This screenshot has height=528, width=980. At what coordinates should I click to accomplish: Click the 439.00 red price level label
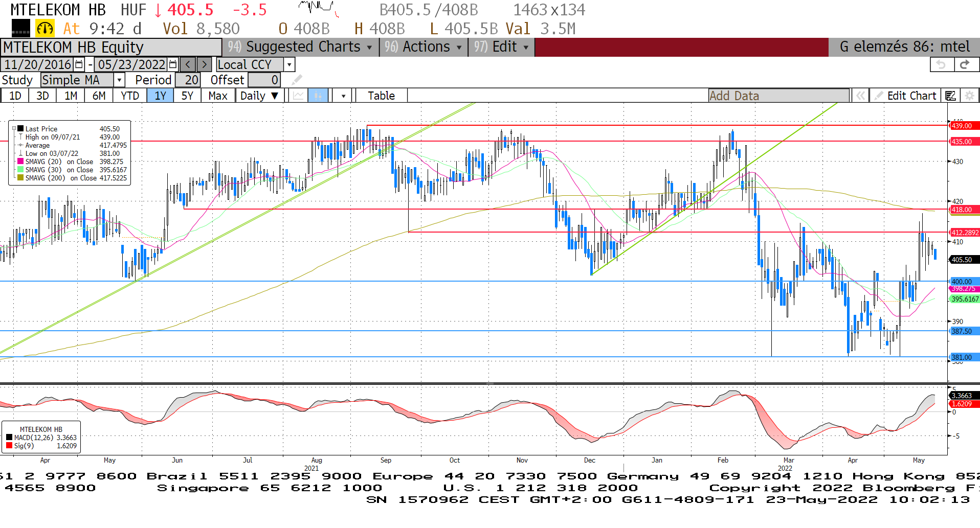pos(964,126)
